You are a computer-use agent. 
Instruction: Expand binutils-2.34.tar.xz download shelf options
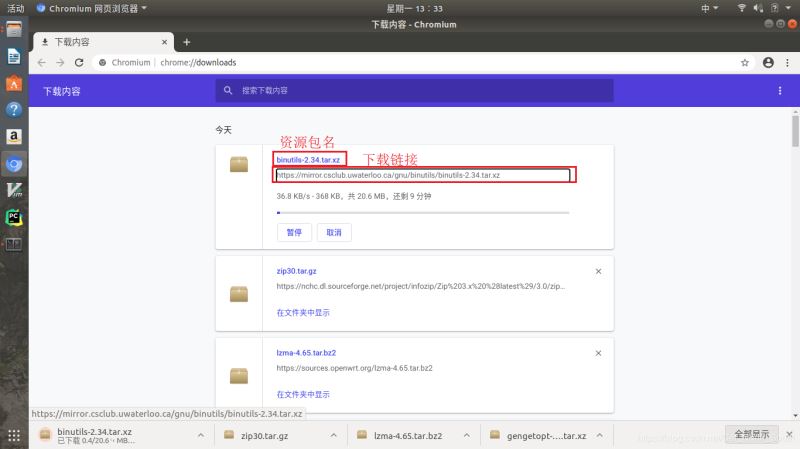201,435
